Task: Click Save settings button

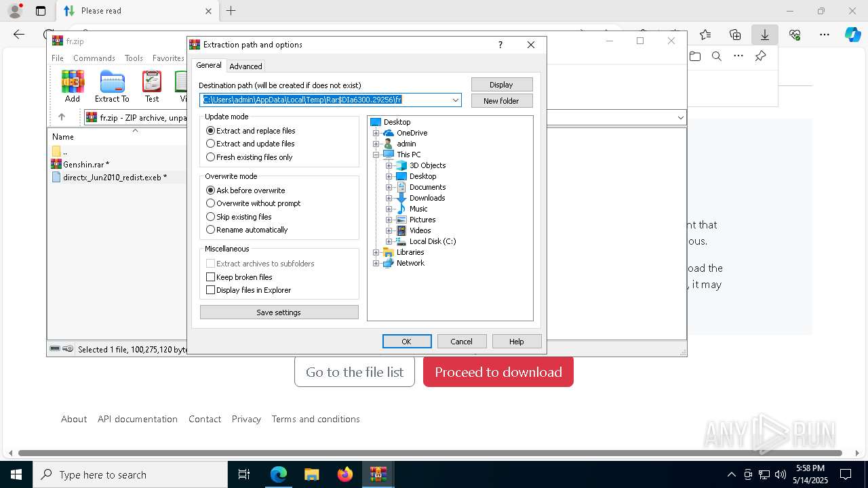Action: pos(279,312)
